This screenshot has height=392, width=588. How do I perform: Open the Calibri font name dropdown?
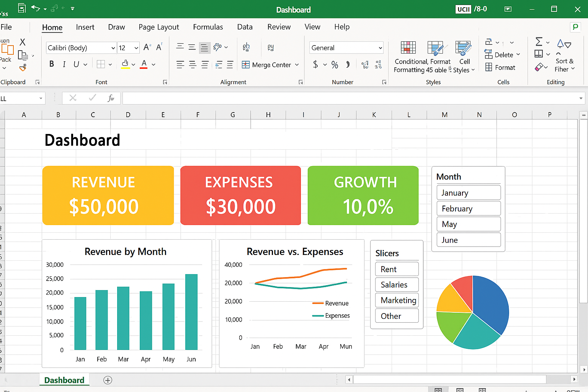point(113,48)
